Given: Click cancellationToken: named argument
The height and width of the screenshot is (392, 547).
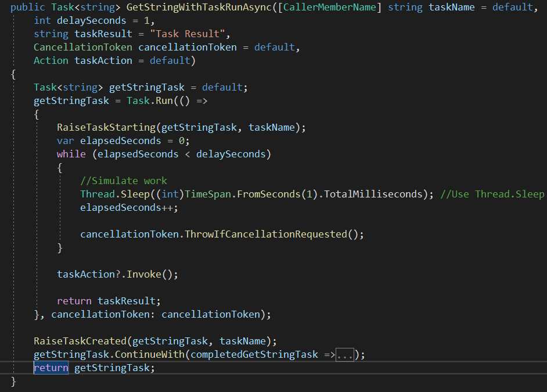Looking at the screenshot, I should (103, 314).
